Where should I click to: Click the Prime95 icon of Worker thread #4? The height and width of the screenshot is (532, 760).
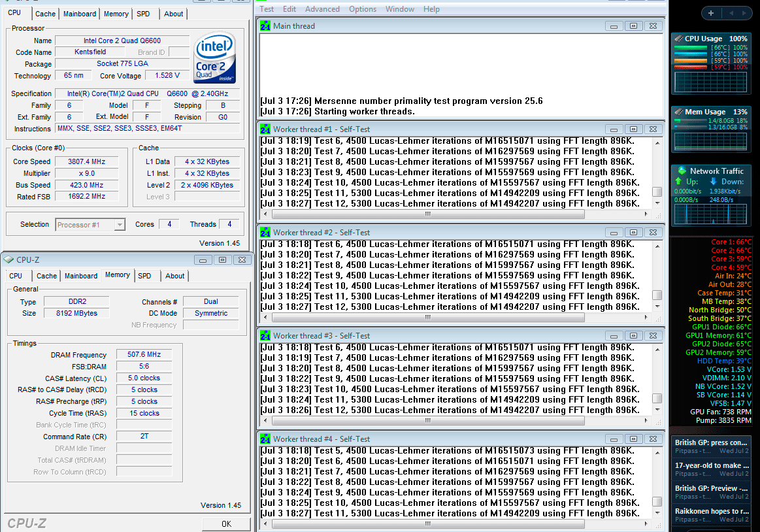click(x=265, y=439)
